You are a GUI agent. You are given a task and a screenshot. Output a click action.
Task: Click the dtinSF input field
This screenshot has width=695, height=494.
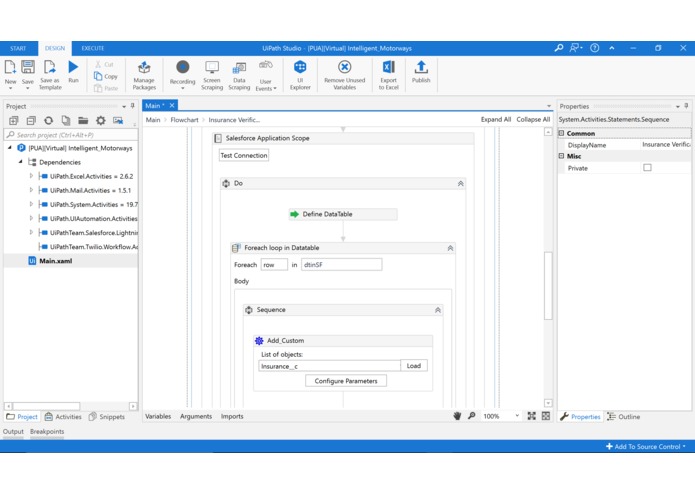coord(341,265)
